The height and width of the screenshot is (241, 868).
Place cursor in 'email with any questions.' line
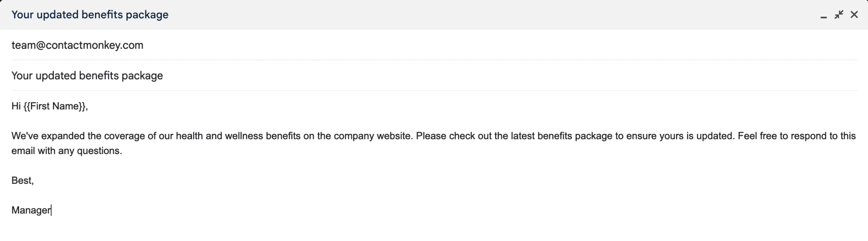(67, 151)
